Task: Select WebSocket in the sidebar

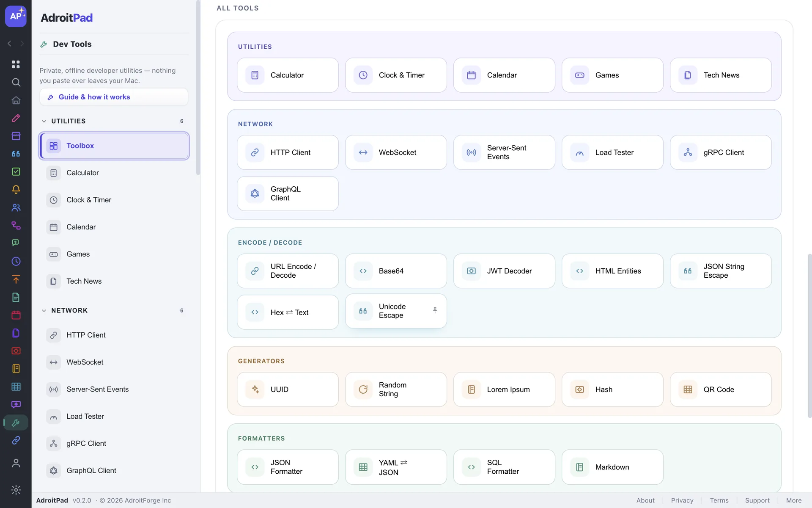Action: point(114,362)
